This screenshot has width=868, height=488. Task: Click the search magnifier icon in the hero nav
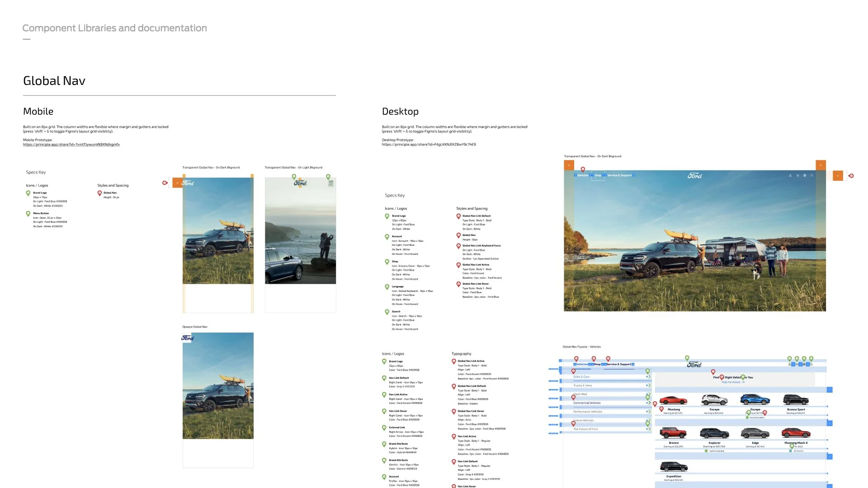click(x=812, y=175)
